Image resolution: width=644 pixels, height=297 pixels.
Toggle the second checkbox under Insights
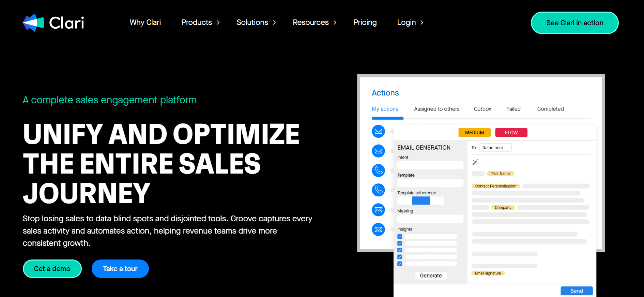tap(400, 243)
